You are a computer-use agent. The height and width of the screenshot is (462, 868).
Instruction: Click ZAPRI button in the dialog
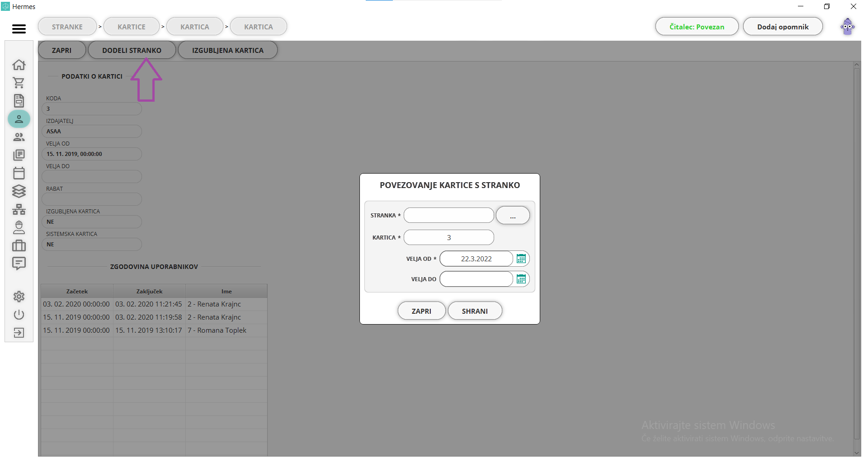[x=421, y=311]
